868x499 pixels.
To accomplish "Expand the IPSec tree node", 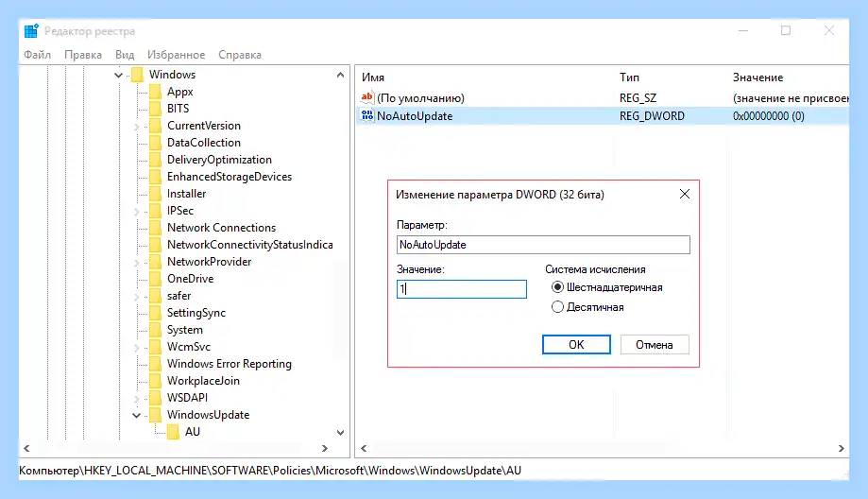I will tap(137, 212).
